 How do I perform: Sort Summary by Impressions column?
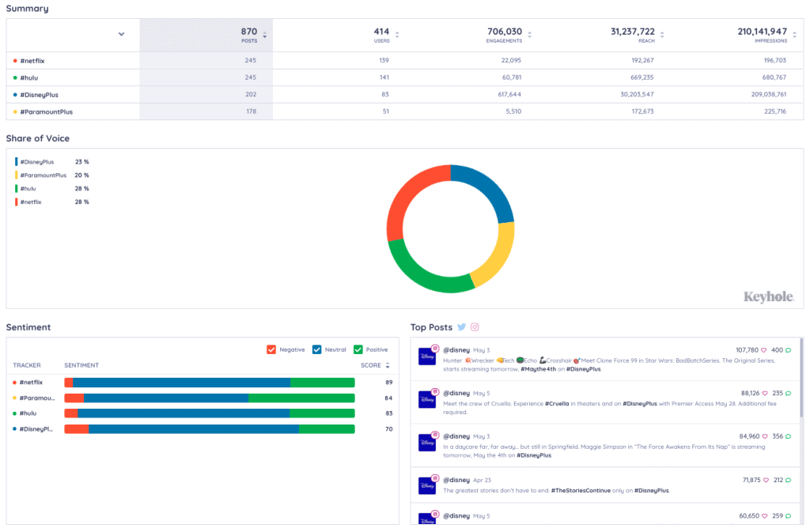click(794, 36)
